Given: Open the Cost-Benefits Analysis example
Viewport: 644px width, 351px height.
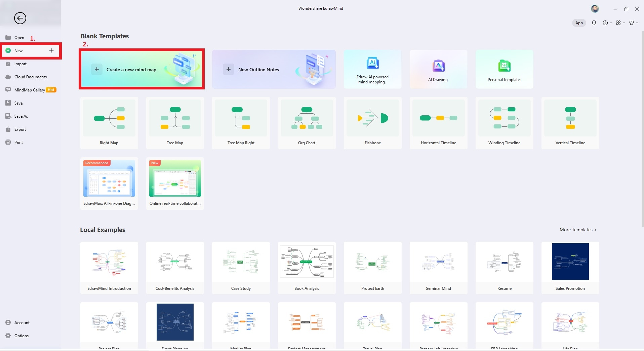Looking at the screenshot, I should click(x=175, y=268).
